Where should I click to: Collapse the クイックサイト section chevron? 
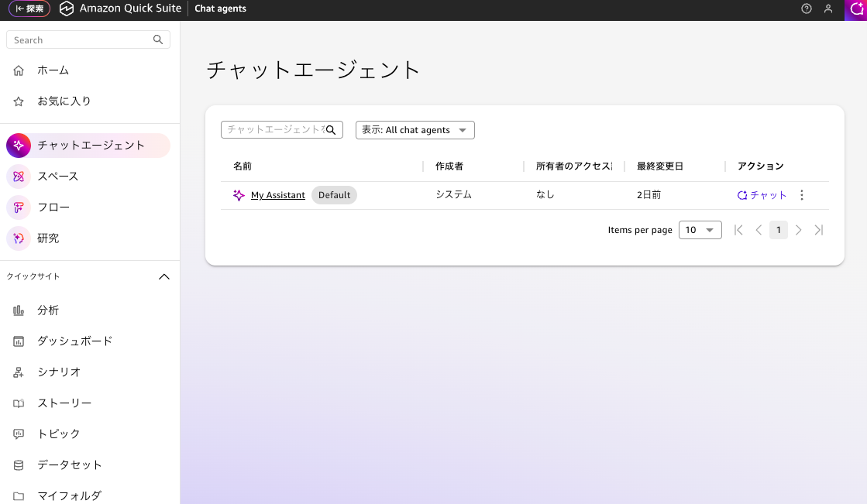click(164, 276)
